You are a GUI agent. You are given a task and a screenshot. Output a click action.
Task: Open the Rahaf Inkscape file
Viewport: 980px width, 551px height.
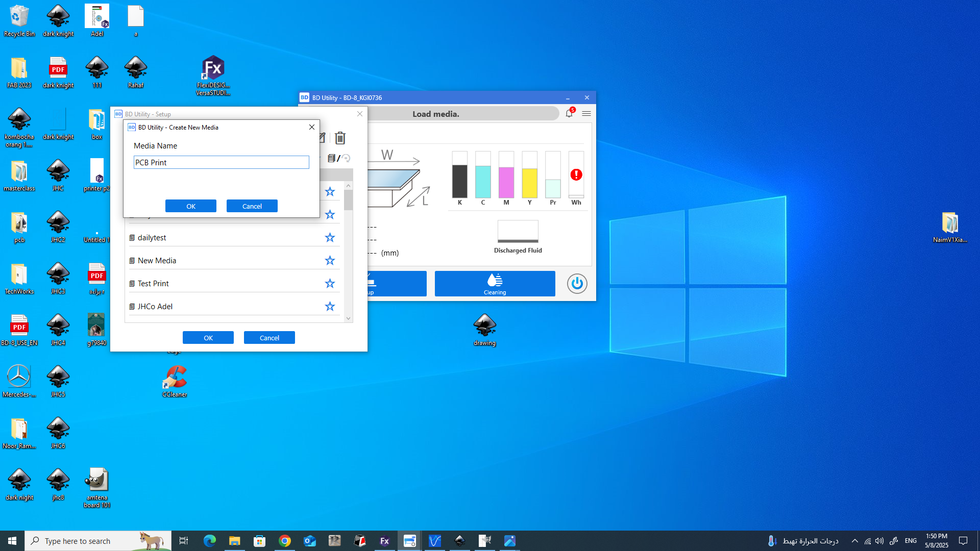pyautogui.click(x=136, y=72)
